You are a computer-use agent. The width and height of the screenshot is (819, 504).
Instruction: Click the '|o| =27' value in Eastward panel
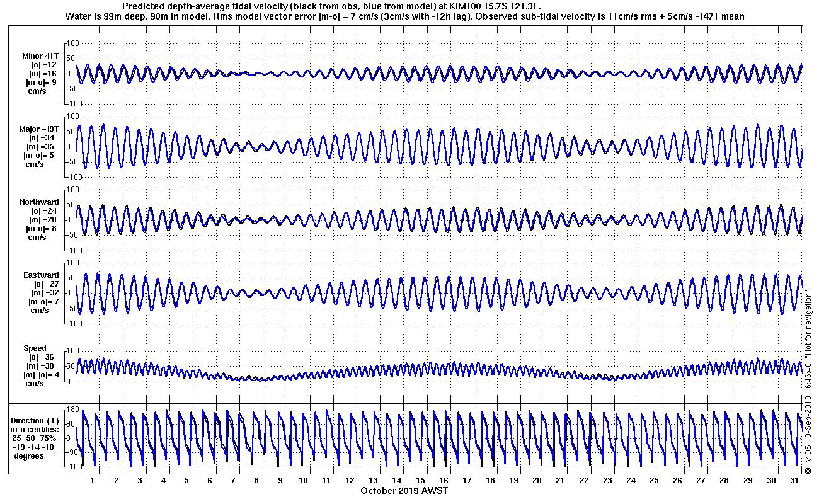pyautogui.click(x=44, y=284)
